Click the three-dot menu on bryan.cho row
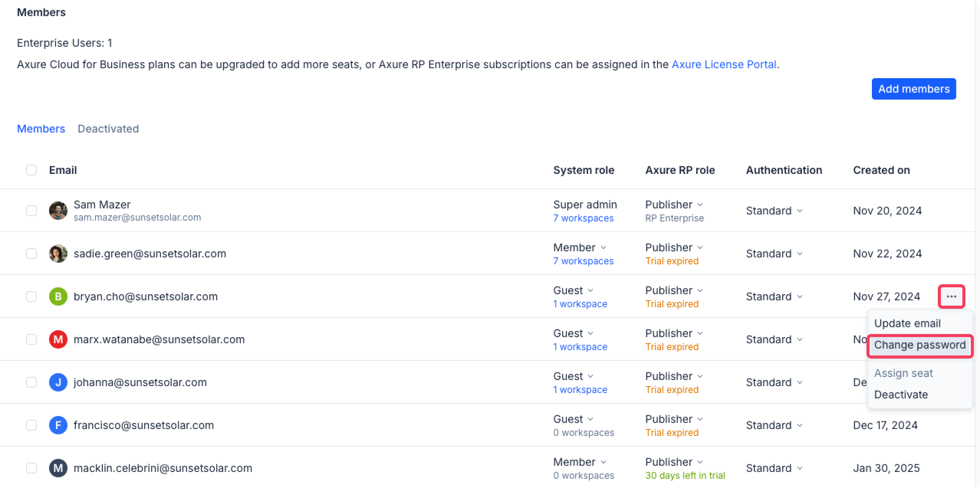This screenshot has width=980, height=488. tap(951, 296)
